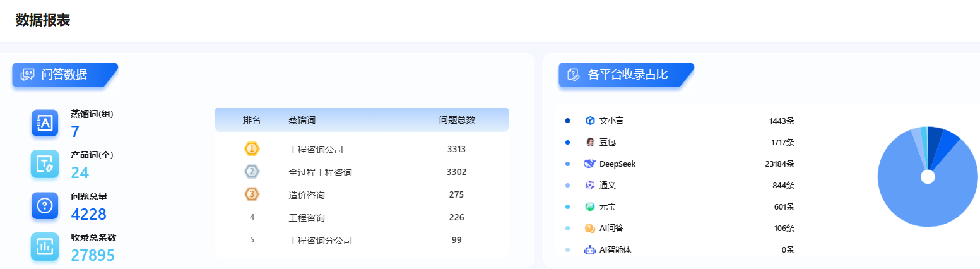The image size is (980, 269).
Task: Click the 文小言 platform icon
Action: (590, 121)
